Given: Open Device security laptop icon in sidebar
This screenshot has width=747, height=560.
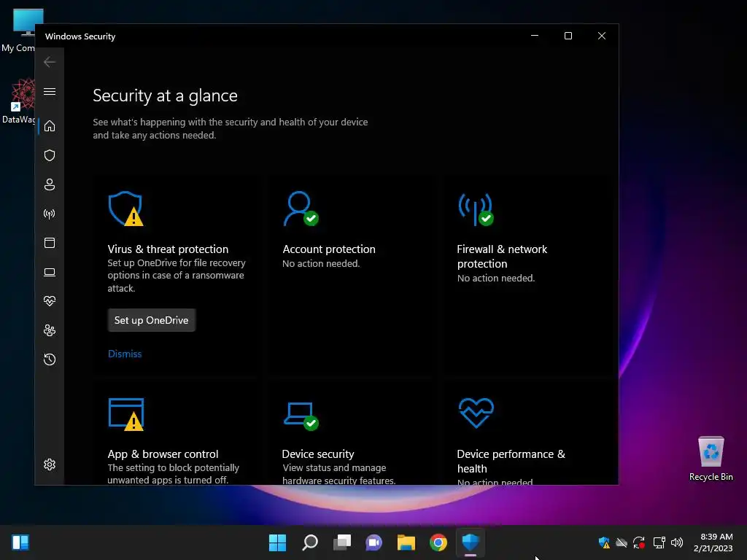Looking at the screenshot, I should (x=50, y=273).
